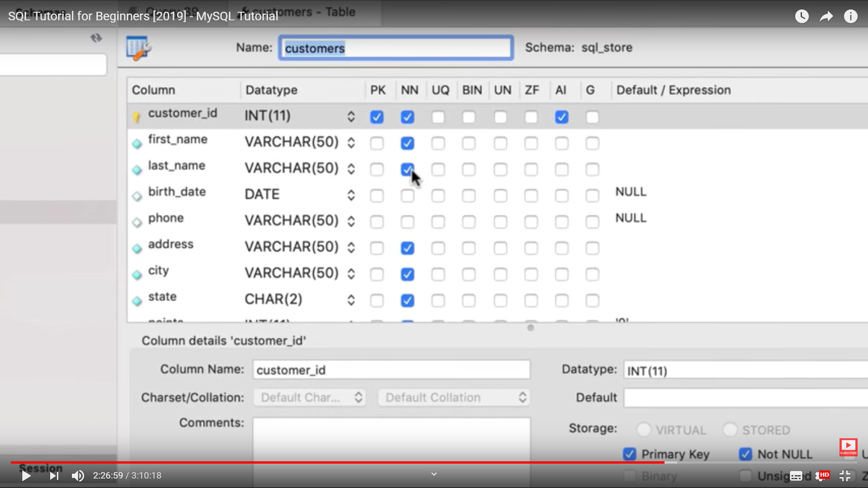Image resolution: width=868 pixels, height=488 pixels.
Task: Click the table editor wrench icon
Action: point(138,48)
